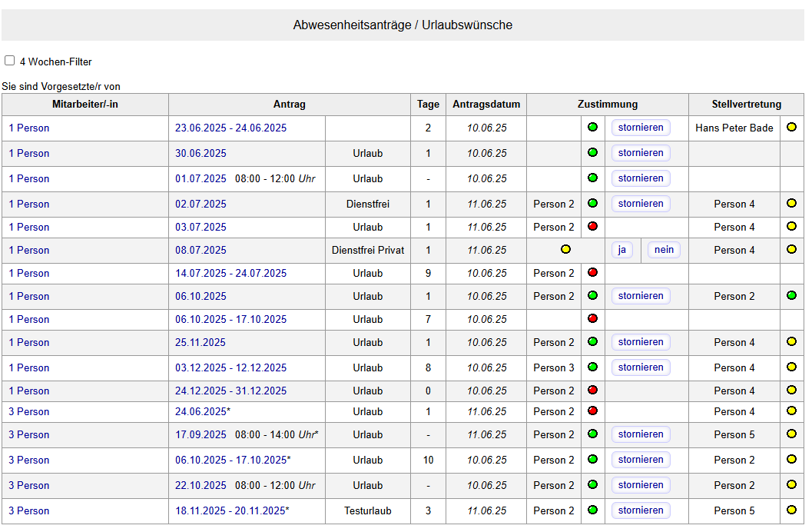
Task: Click red approval dot for 03.07.2025 request
Action: tap(592, 227)
